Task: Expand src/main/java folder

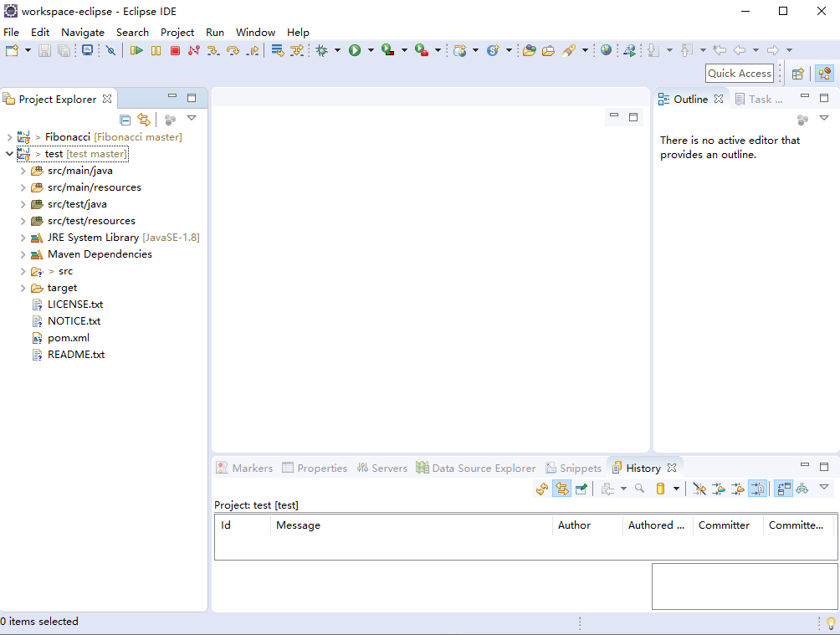Action: tap(23, 171)
